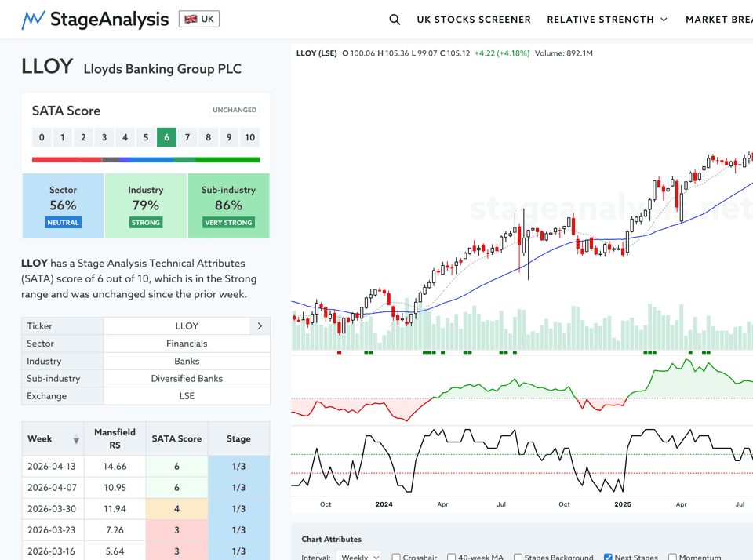
Task: Click Mansfield RS value 14.66
Action: click(x=115, y=467)
